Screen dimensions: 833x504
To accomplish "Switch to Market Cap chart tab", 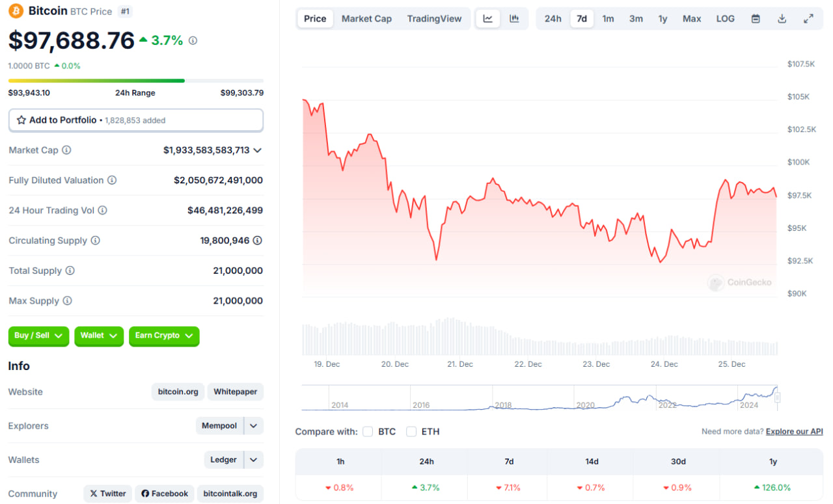I will pyautogui.click(x=366, y=19).
